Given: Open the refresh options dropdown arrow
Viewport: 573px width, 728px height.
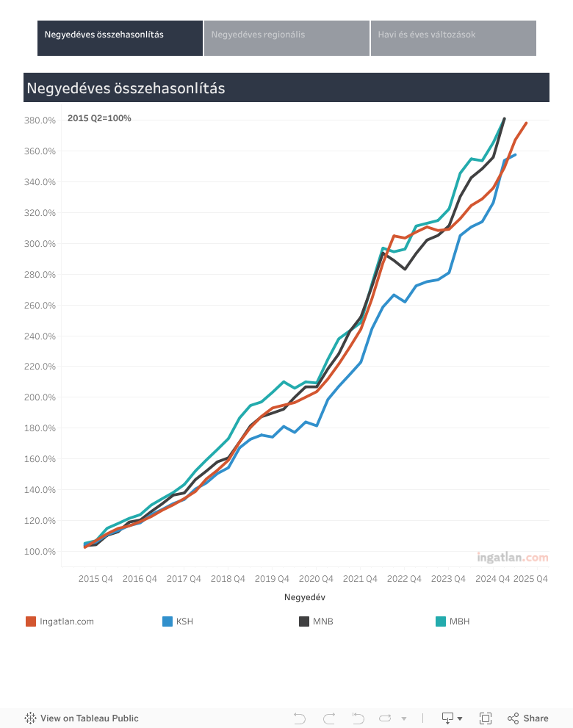Looking at the screenshot, I should click(403, 718).
